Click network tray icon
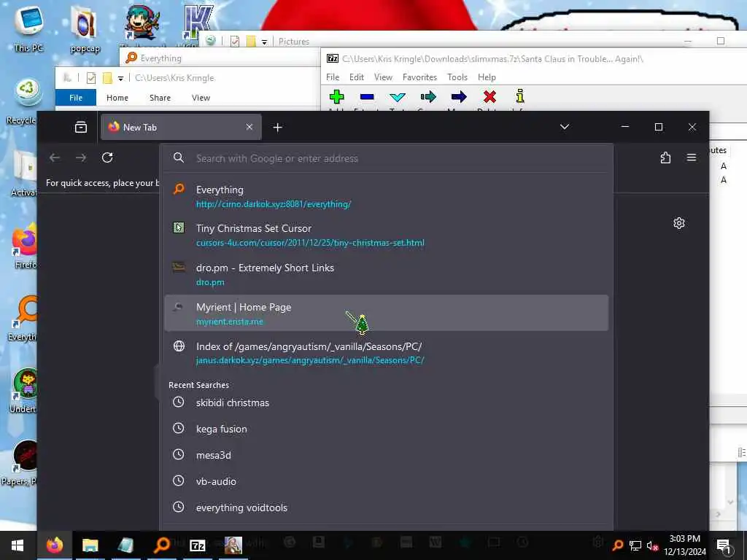Screen dimensions: 747x560 tap(635, 545)
